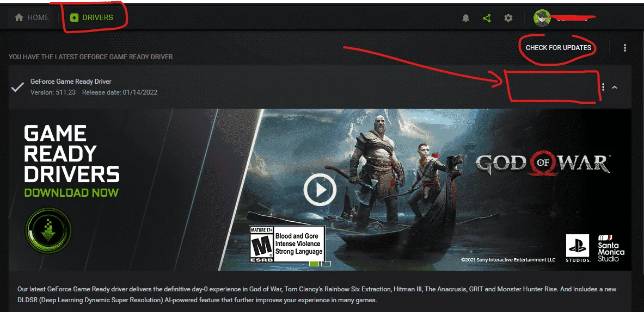The width and height of the screenshot is (644, 312).
Task: Click the God of War logo
Action: (x=542, y=164)
